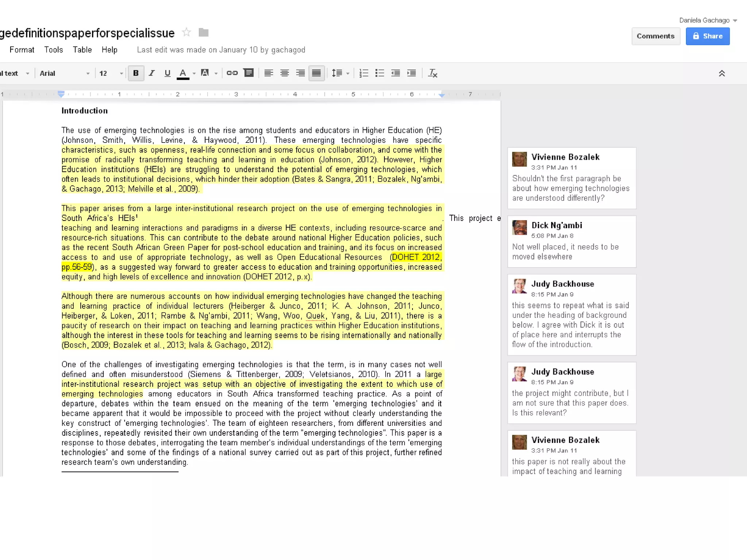Open the text highlight color picker
The image size is (747, 560).
pyautogui.click(x=205, y=73)
